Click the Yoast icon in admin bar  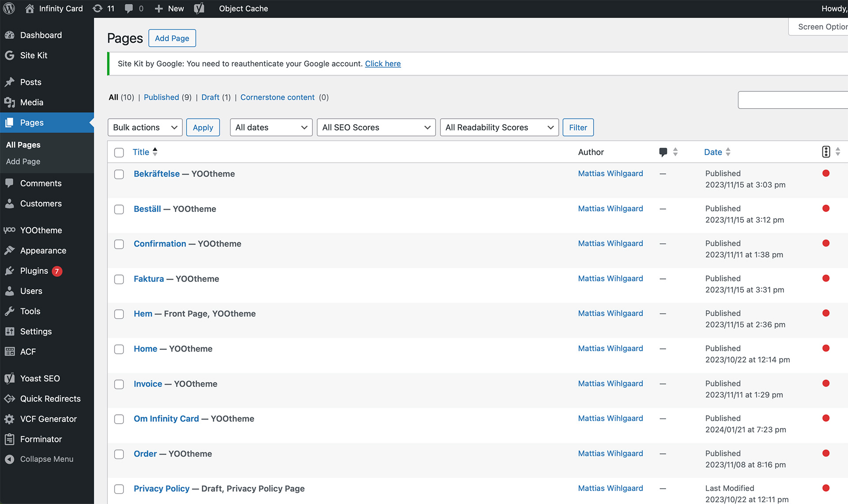click(199, 8)
